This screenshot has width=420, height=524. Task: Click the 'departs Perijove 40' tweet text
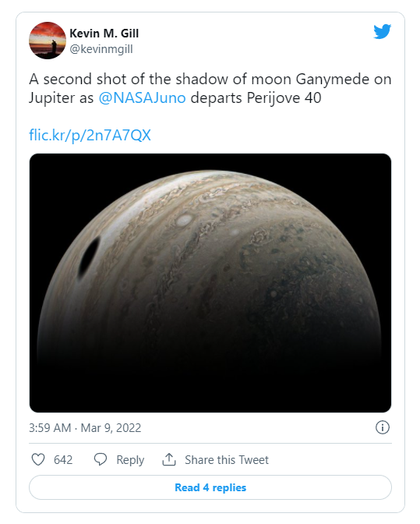[256, 98]
